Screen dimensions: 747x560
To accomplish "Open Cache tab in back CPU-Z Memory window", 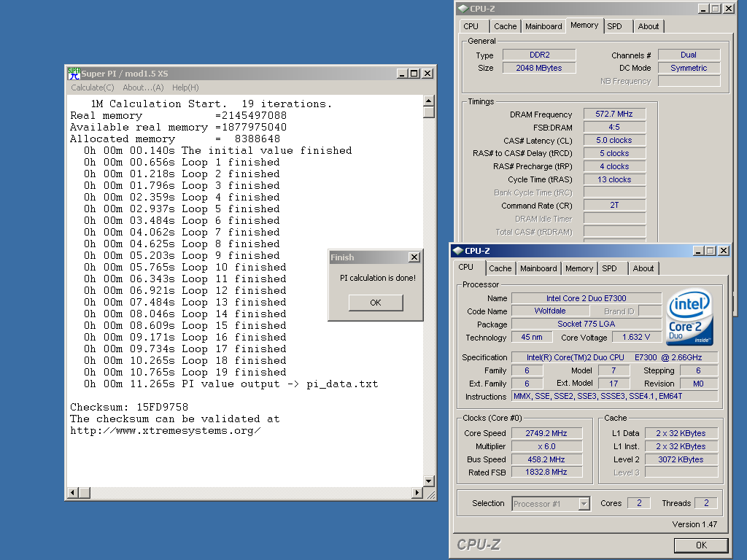I will [x=506, y=27].
